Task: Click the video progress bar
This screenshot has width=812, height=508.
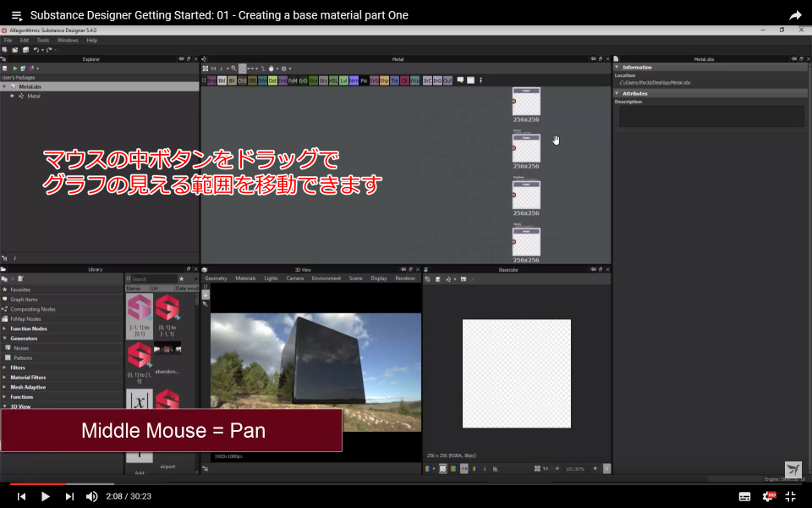Action: pyautogui.click(x=406, y=484)
